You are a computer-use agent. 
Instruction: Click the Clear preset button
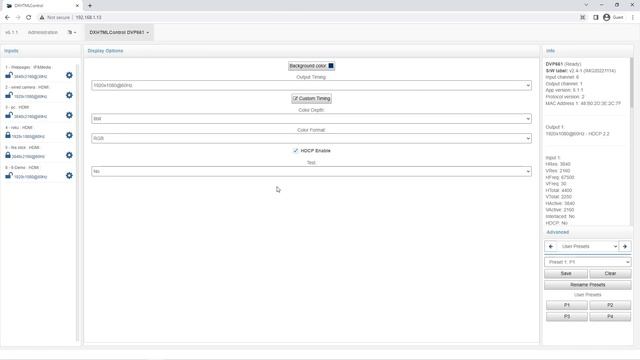(610, 273)
